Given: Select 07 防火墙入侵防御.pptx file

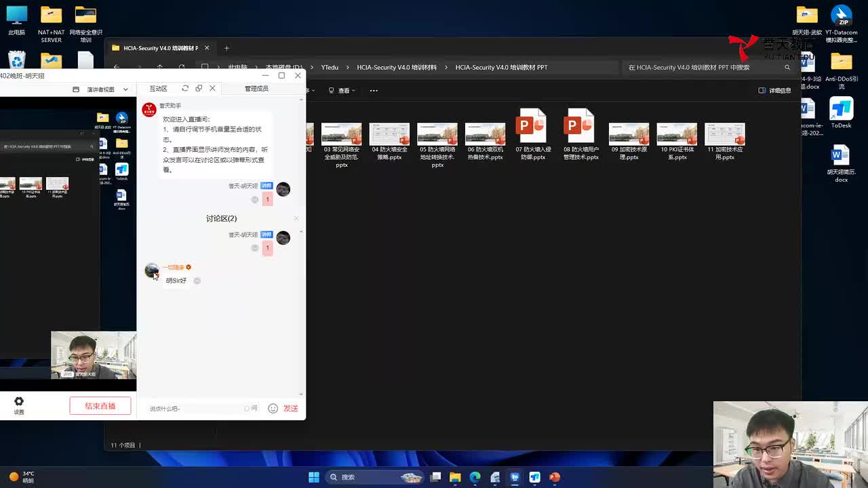Looking at the screenshot, I should pos(533,134).
